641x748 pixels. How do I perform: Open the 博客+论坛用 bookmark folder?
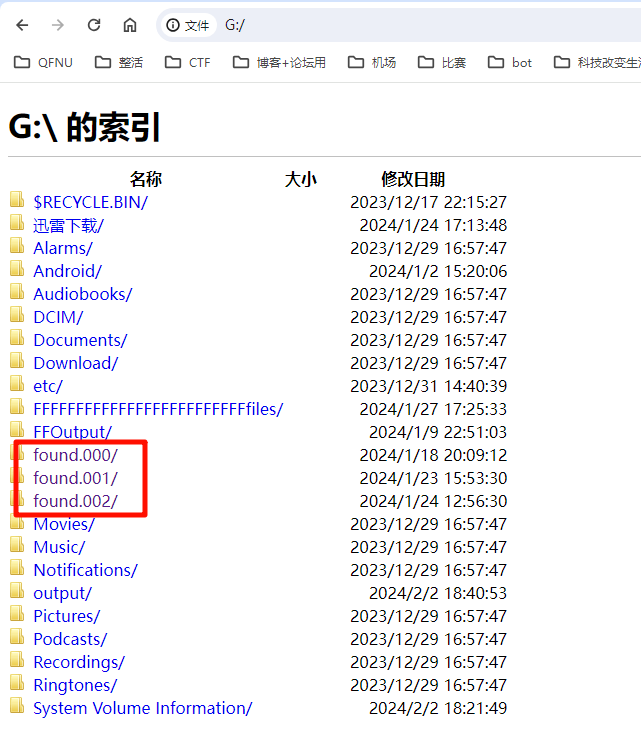[279, 62]
